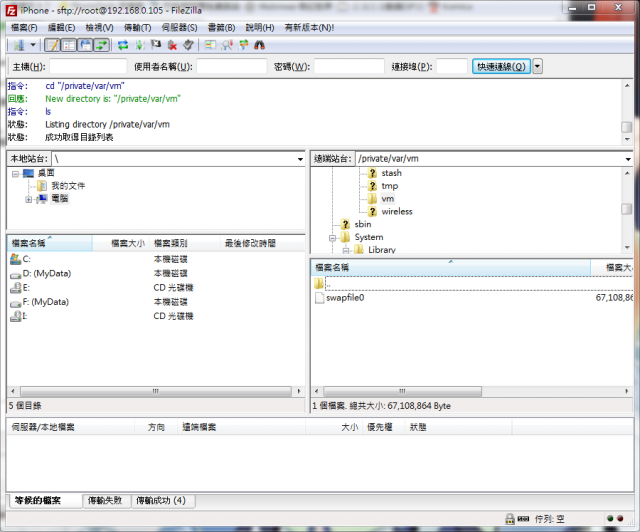Click 快速連線(Q) quickconnect button
The image size is (640, 532).
point(501,66)
